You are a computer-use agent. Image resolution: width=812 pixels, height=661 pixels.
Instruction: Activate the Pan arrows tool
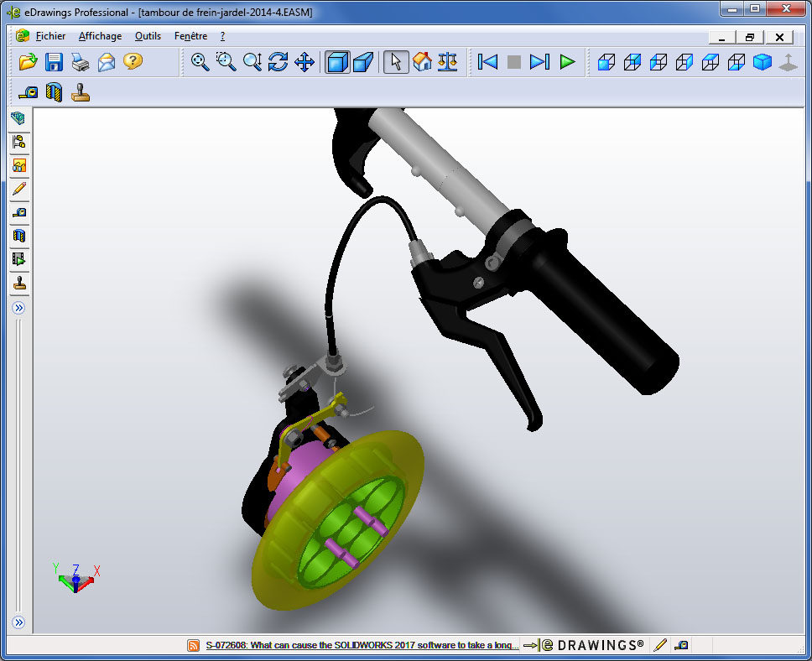pos(304,61)
